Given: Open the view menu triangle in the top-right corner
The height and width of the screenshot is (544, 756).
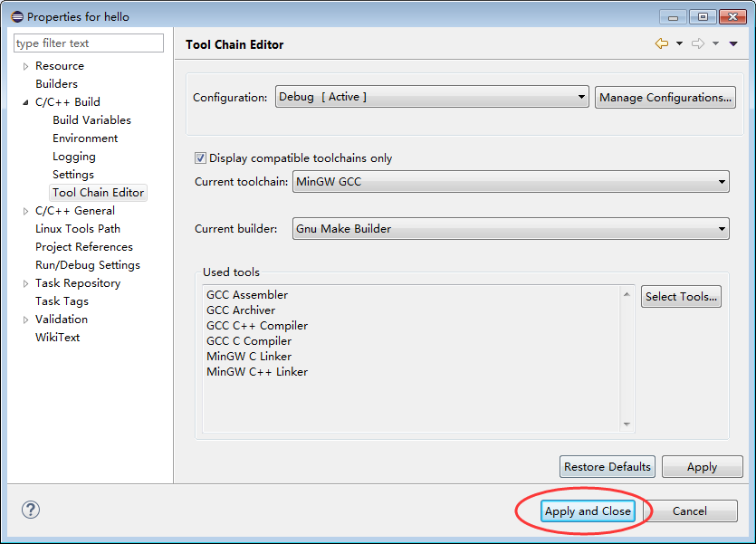Looking at the screenshot, I should point(732,43).
